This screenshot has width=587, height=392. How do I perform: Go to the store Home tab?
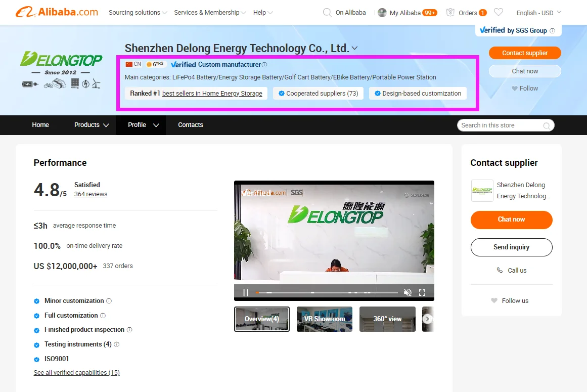(x=40, y=125)
